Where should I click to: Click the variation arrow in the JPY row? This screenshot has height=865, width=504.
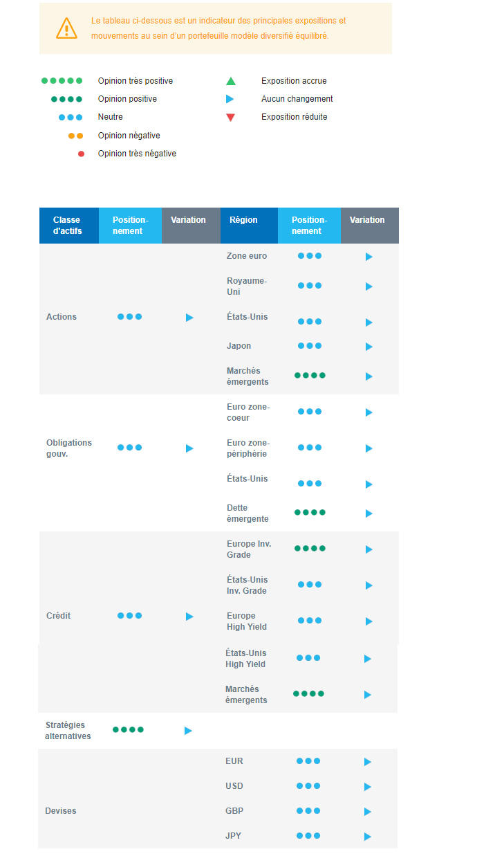click(x=367, y=837)
